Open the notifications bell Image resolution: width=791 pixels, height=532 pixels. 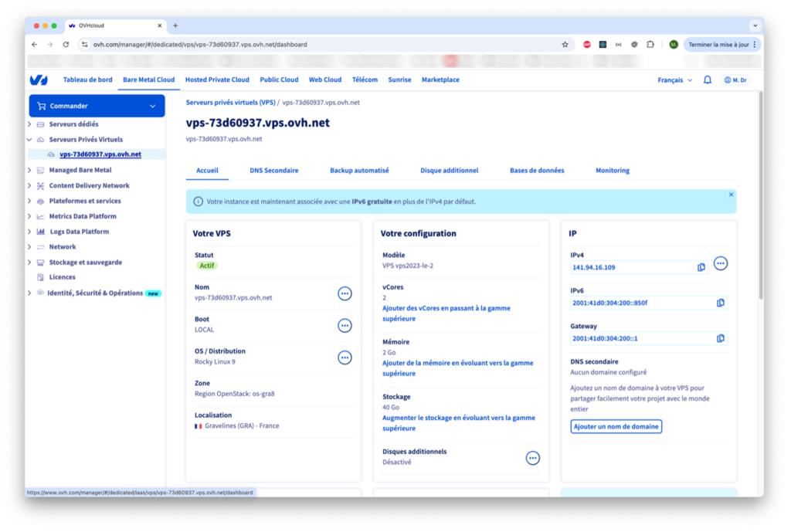pos(708,80)
